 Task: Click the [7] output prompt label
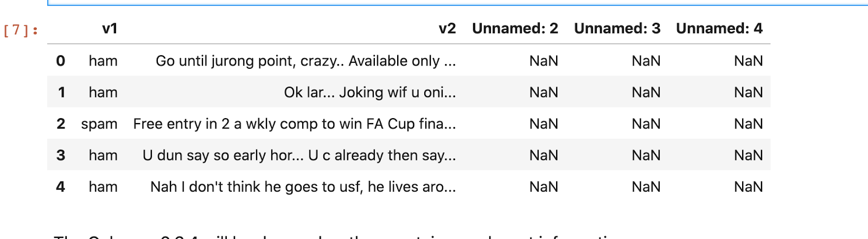click(21, 30)
